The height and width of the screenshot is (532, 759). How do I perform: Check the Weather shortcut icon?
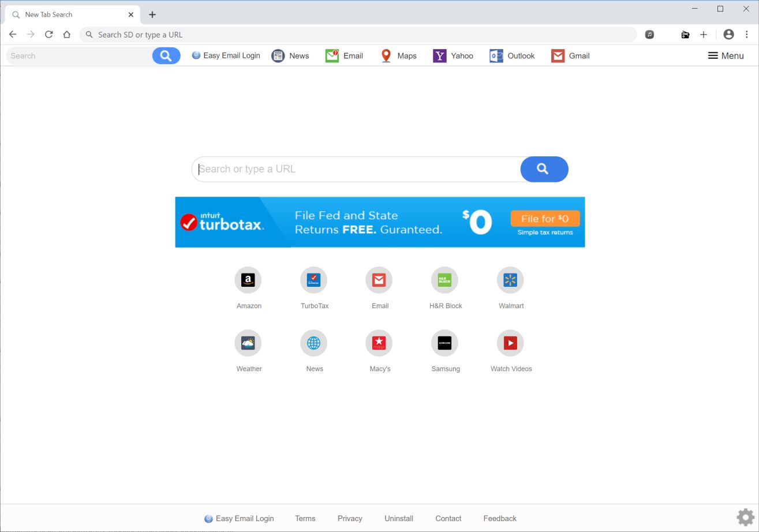248,342
